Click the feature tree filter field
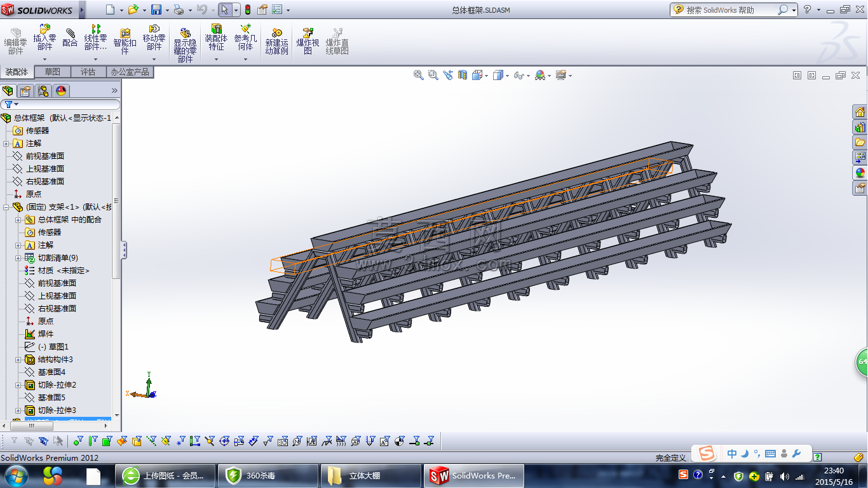 click(x=60, y=104)
